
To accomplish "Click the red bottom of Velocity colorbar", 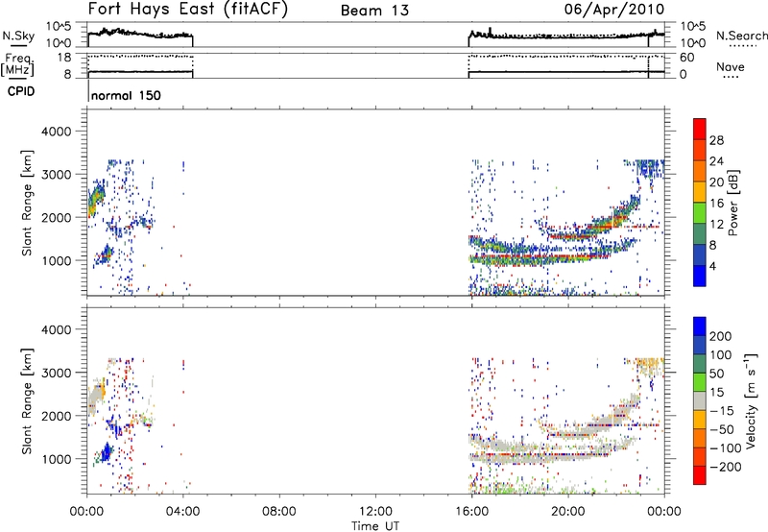I will (x=700, y=475).
